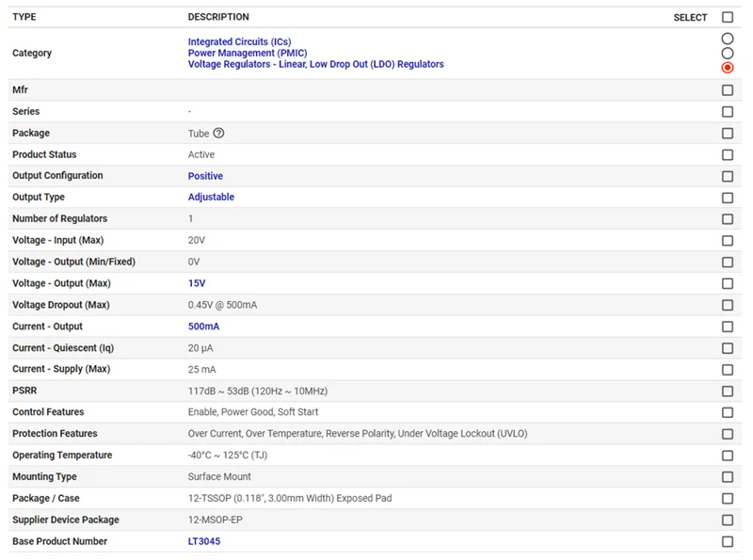
Task: Tick the Base Product Number checkbox
Action: (728, 542)
